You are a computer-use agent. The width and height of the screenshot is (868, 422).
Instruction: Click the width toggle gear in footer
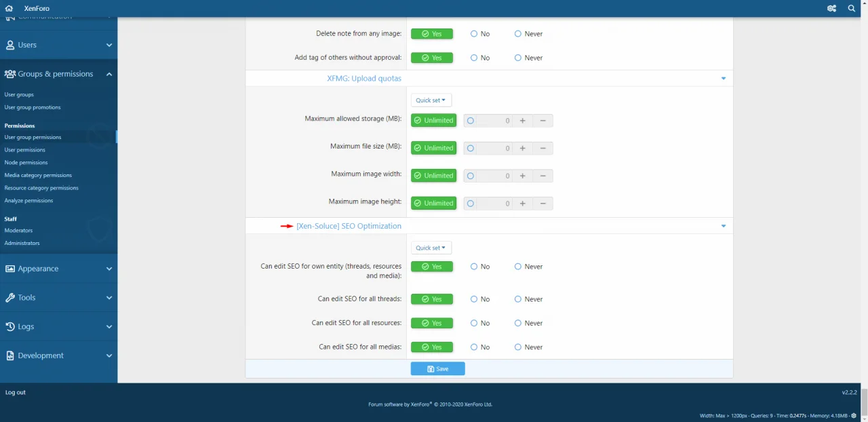[854, 416]
